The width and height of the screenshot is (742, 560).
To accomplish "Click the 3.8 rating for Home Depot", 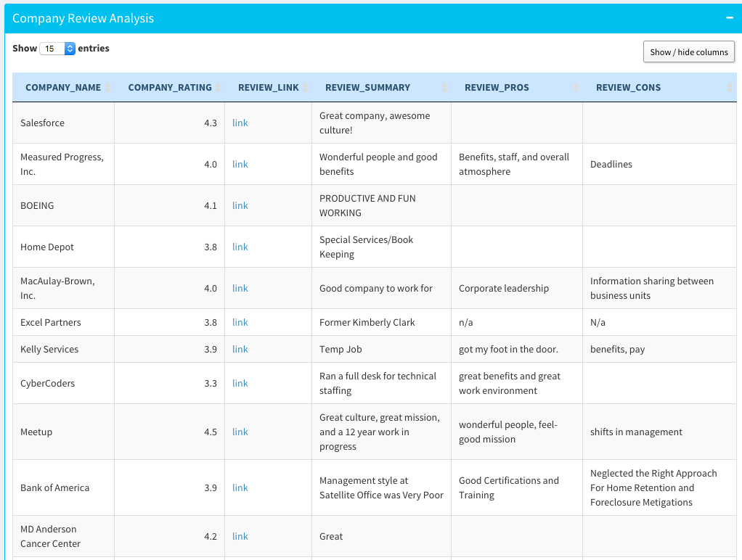I will pos(211,247).
